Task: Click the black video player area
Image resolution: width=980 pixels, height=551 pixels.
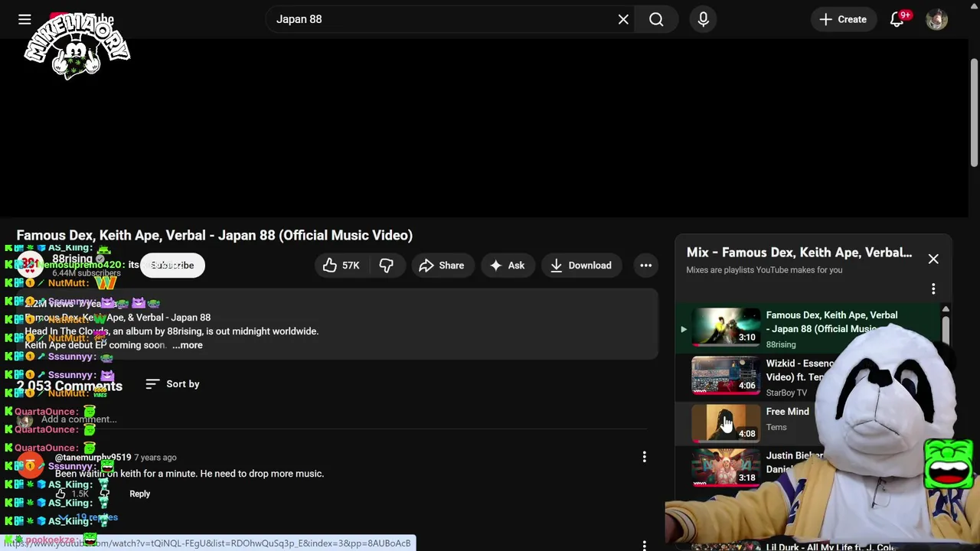Action: point(484,128)
